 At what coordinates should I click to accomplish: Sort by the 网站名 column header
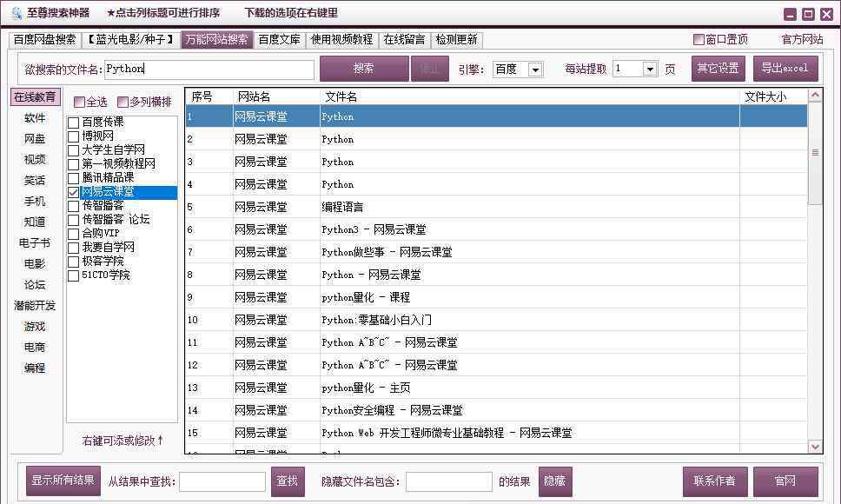[277, 96]
